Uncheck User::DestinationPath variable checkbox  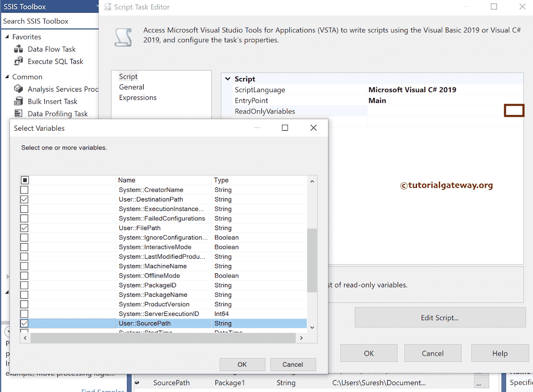pyautogui.click(x=24, y=199)
